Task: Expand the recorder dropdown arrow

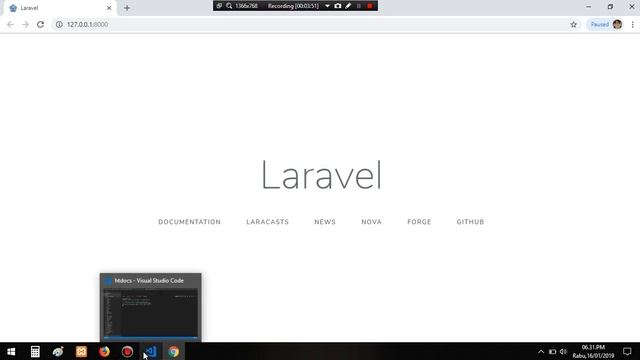Action: click(x=327, y=6)
